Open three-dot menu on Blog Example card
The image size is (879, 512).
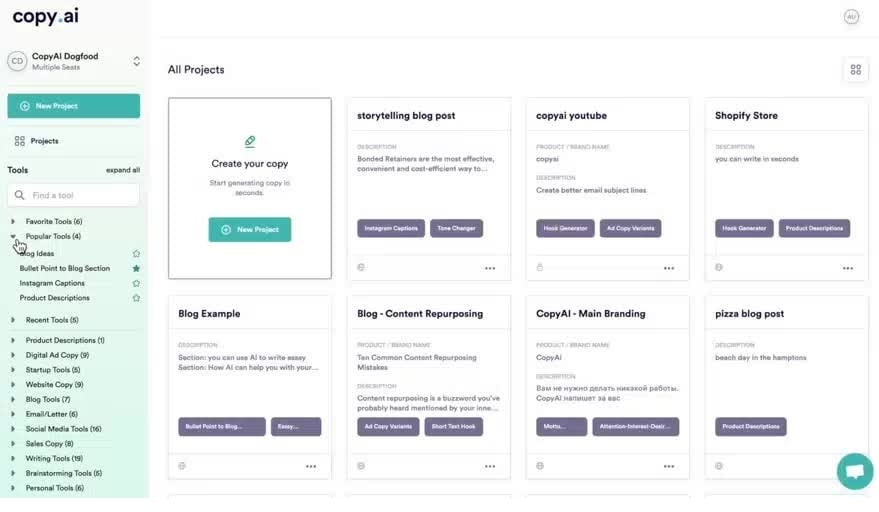[311, 466]
